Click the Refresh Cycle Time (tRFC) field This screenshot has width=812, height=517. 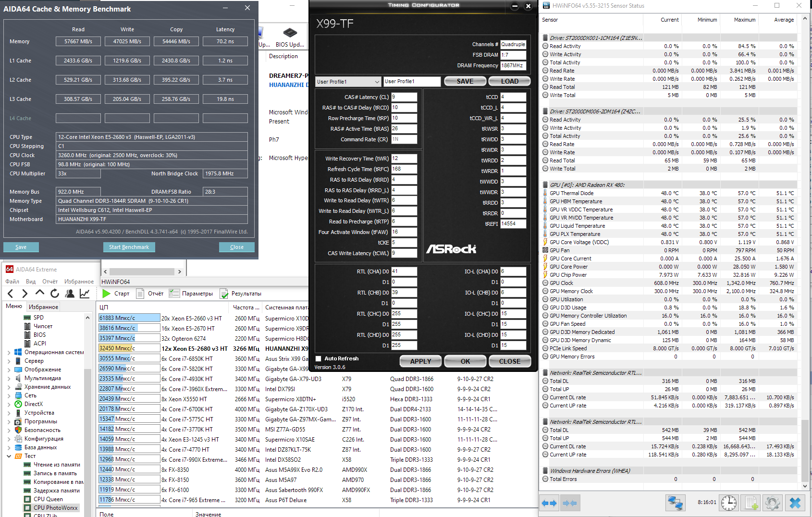[x=404, y=169]
